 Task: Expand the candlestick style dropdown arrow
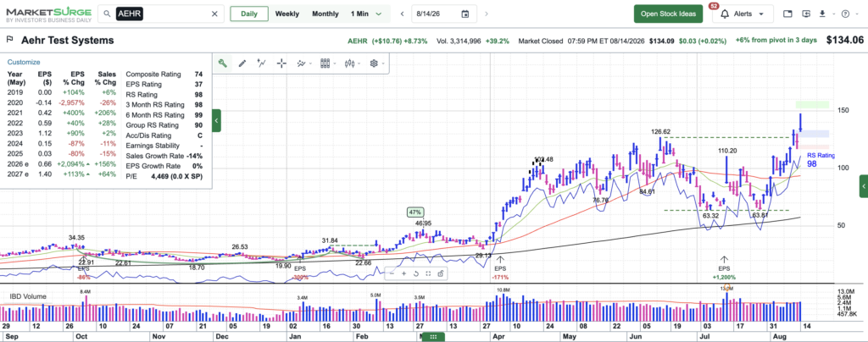click(357, 63)
